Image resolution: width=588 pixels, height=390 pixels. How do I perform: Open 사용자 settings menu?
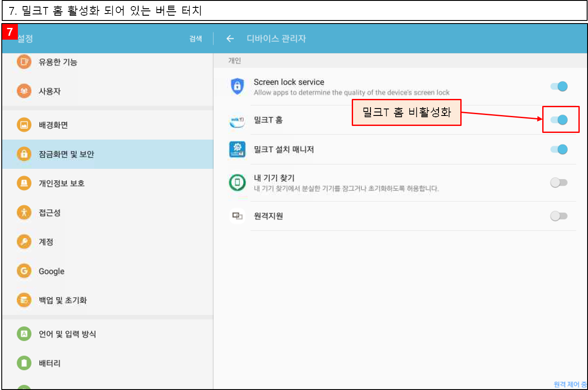(x=108, y=91)
